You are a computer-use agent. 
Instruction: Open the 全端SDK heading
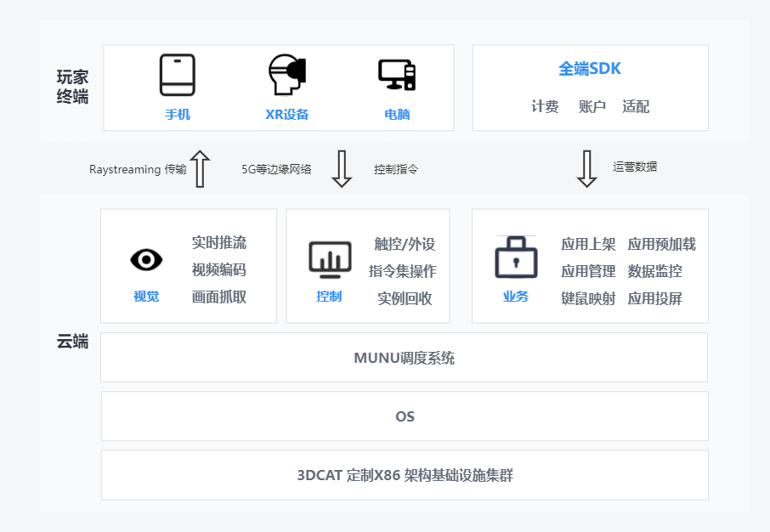pos(590,69)
